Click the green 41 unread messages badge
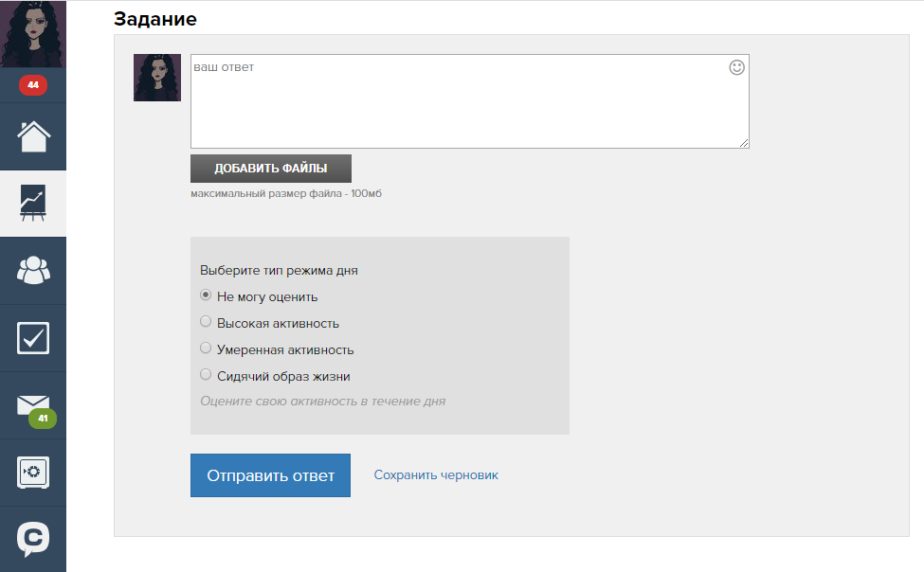 pyautogui.click(x=43, y=418)
